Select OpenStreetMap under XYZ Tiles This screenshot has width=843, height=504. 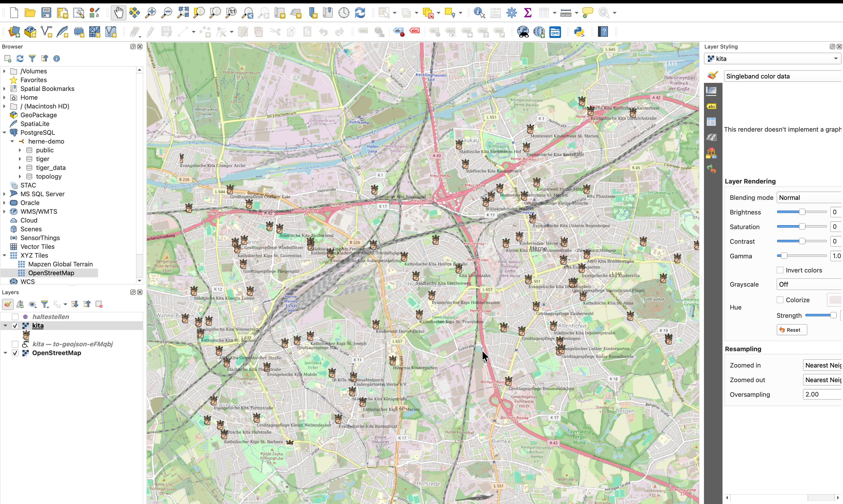(51, 273)
